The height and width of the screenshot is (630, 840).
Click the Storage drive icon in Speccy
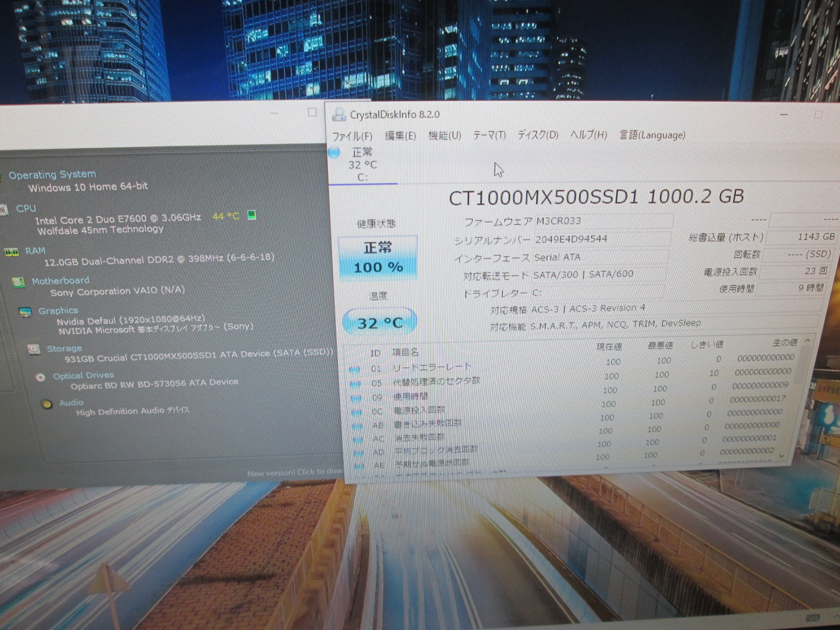[x=34, y=349]
